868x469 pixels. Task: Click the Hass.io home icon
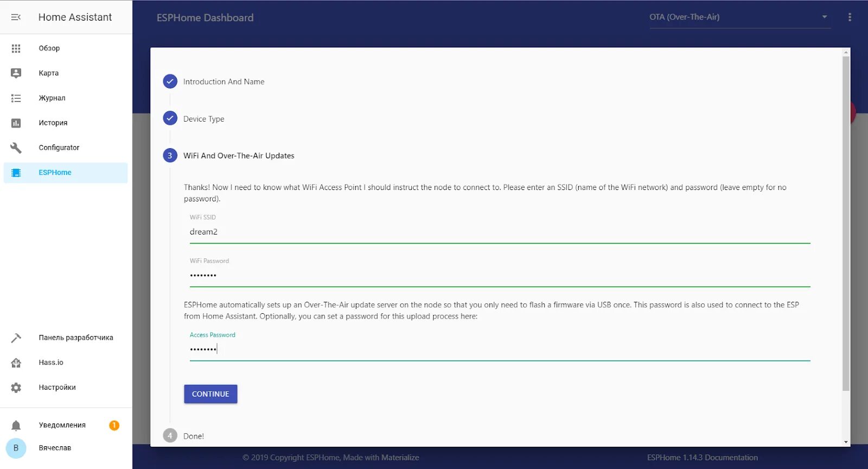pyautogui.click(x=16, y=363)
